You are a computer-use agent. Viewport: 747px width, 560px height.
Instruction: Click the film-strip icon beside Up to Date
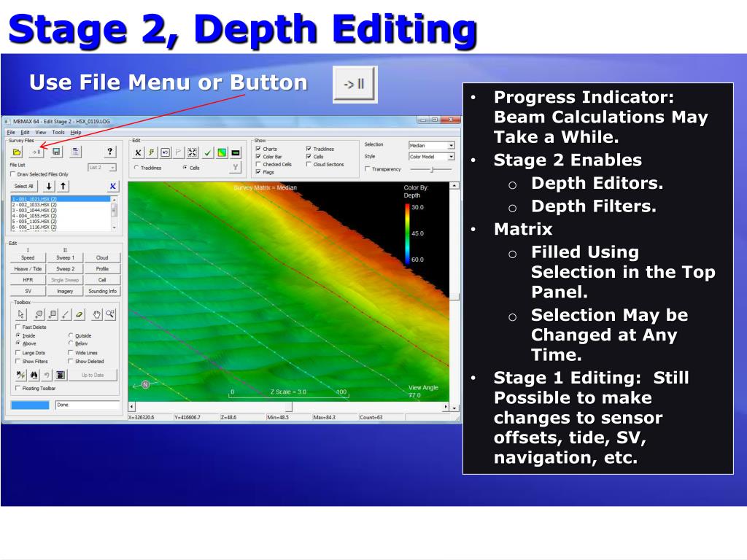tap(61, 376)
